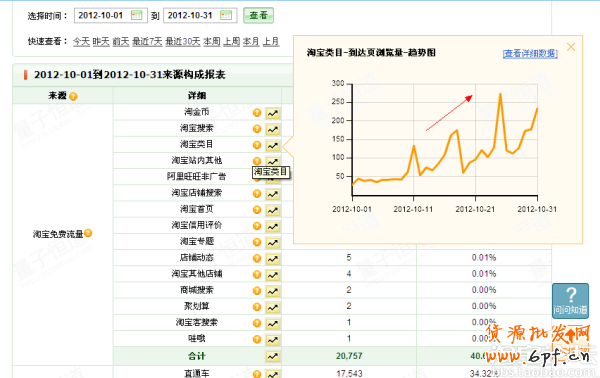Click help icon beside 哇哦
The width and height of the screenshot is (600, 378).
(x=257, y=339)
